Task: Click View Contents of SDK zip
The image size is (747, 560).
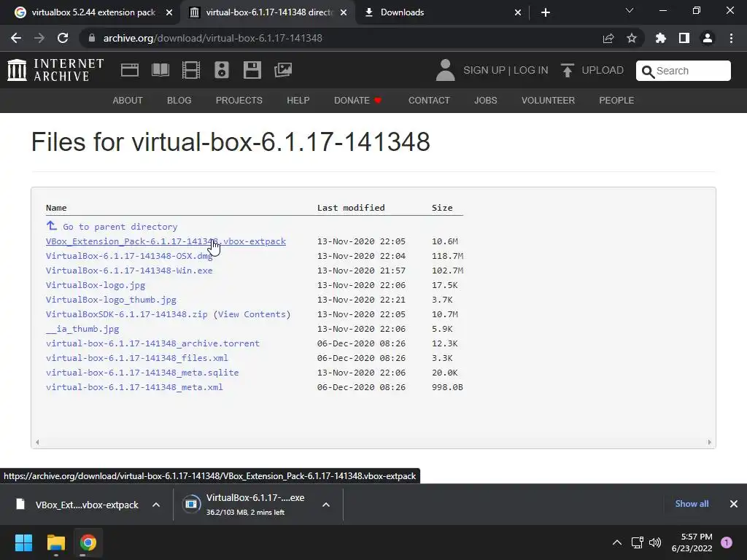Action: click(252, 314)
